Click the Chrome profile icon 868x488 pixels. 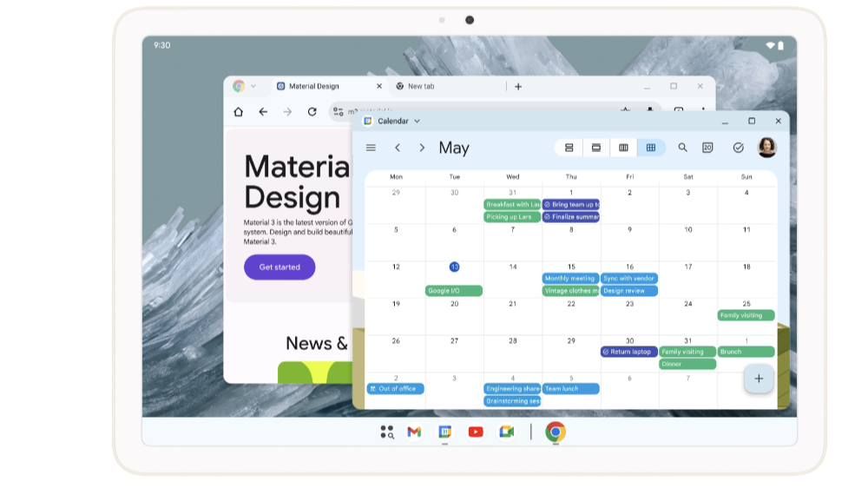click(x=239, y=87)
